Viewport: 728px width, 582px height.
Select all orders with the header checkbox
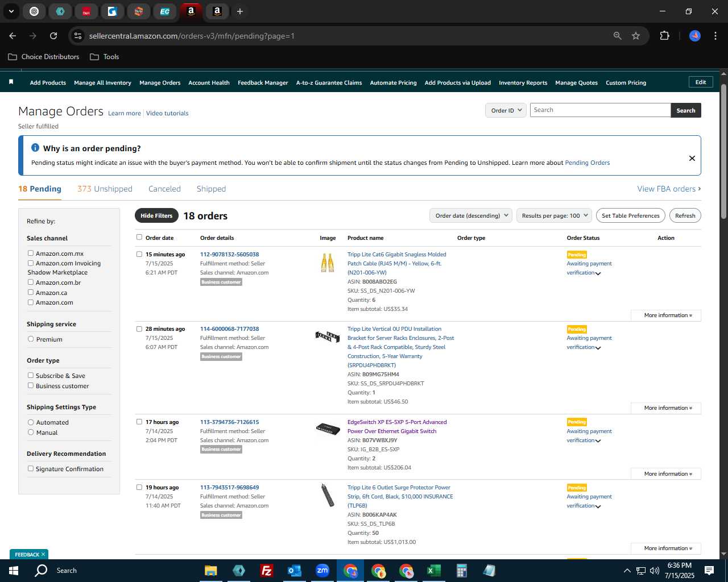point(139,237)
